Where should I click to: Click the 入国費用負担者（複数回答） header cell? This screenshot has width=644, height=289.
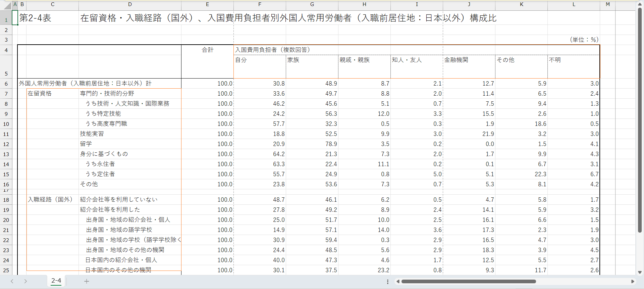(416, 50)
